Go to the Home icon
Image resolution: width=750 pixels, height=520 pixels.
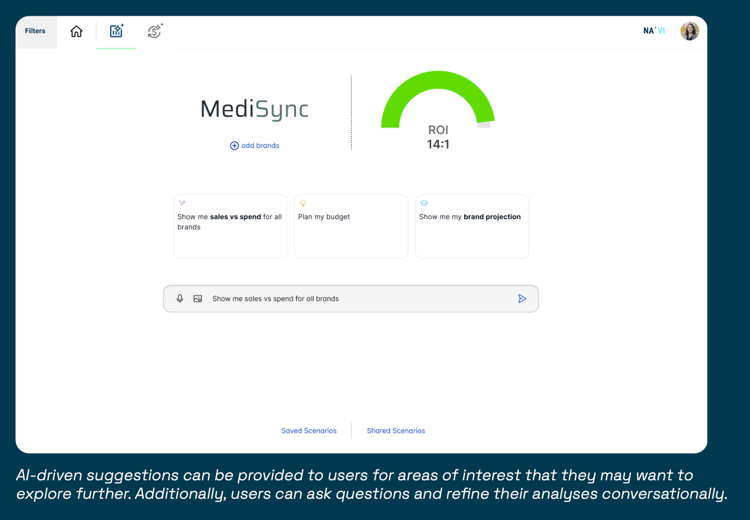click(x=76, y=32)
